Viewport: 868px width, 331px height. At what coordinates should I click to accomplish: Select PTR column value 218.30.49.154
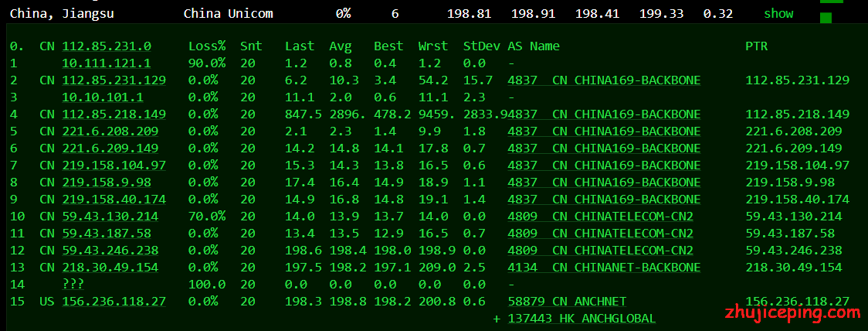[x=793, y=268]
